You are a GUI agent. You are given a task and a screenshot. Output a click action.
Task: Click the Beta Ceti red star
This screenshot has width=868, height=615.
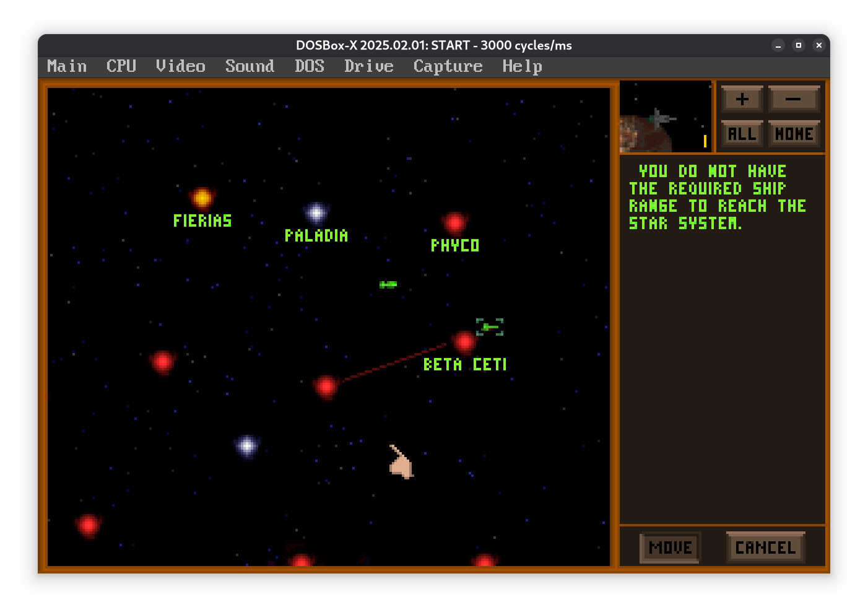pos(464,341)
